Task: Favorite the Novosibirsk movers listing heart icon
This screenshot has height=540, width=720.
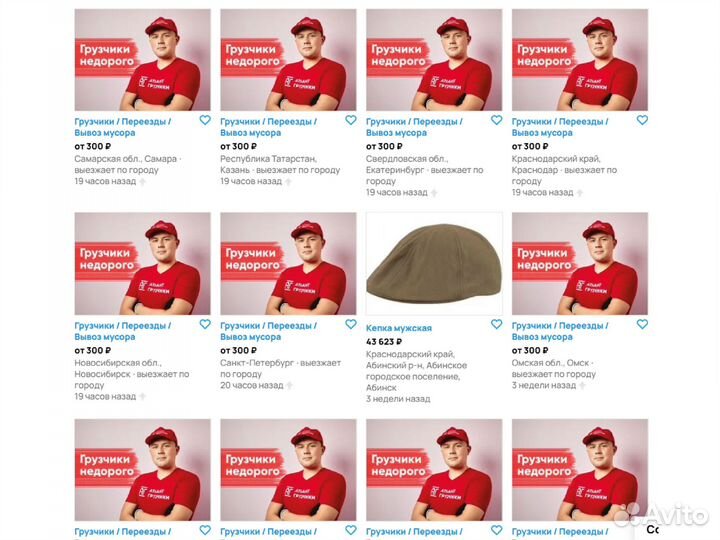Action: (205, 324)
